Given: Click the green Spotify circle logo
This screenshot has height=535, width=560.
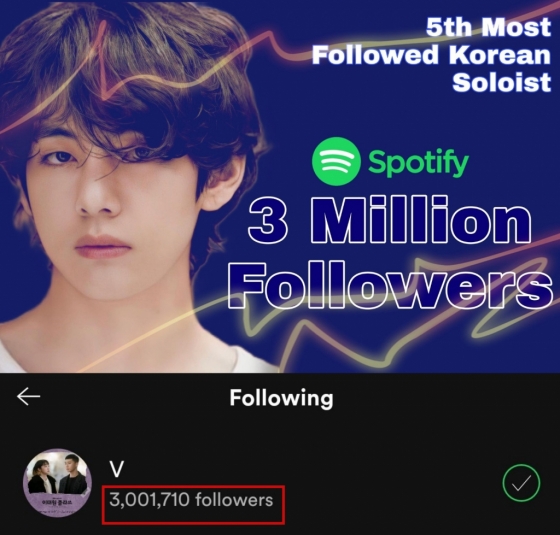Looking at the screenshot, I should (336, 161).
